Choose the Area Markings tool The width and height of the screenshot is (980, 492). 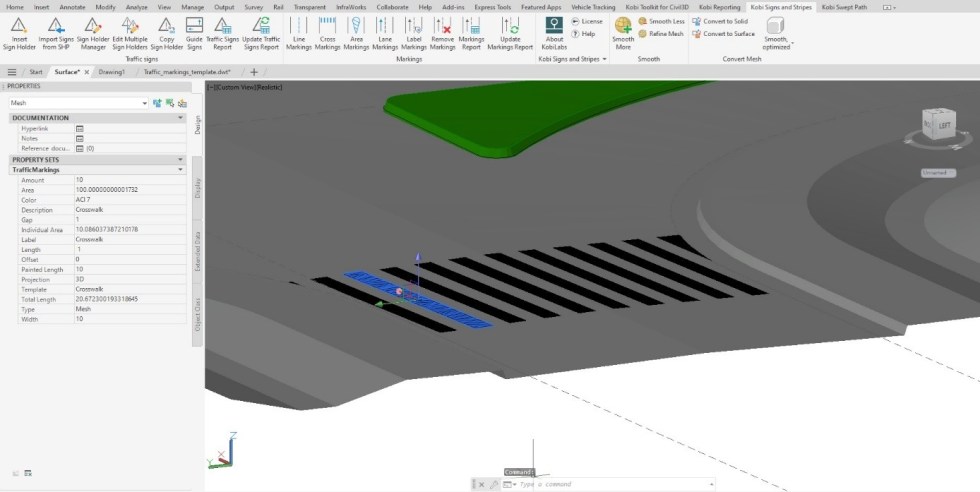pyautogui.click(x=356, y=34)
